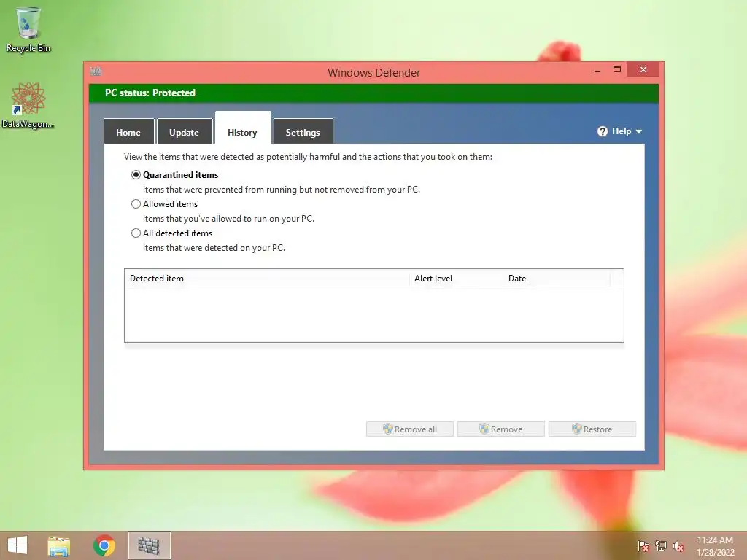Open the Recycle Bin desktop icon
Image resolution: width=747 pixels, height=560 pixels.
[28, 29]
